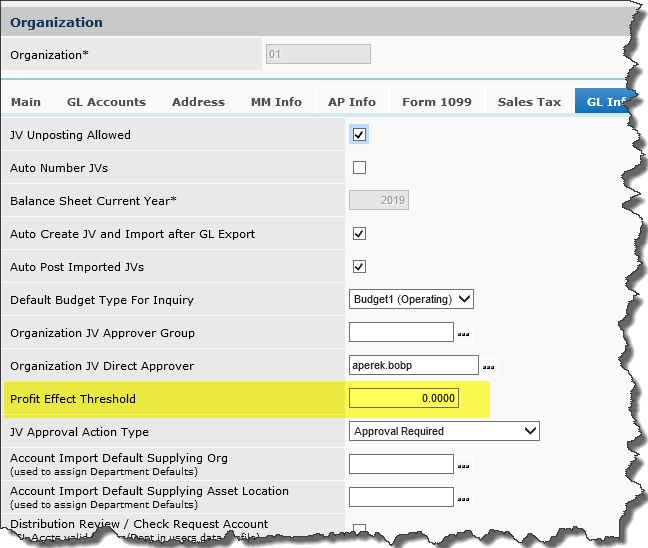Viewport: 648px width, 548px height.
Task: Enable Auto Number JVs checkbox
Action: tap(360, 168)
